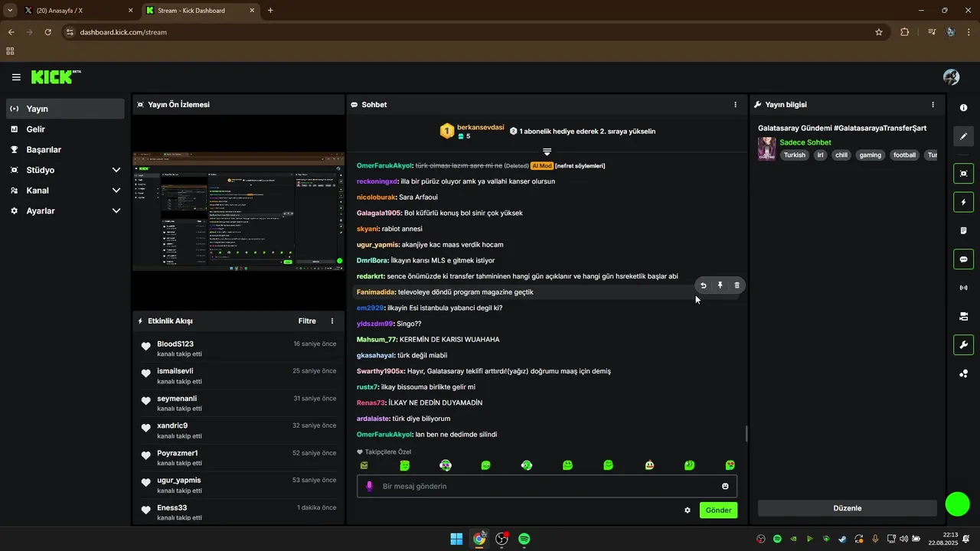980x551 pixels.
Task: Toggle the stream info wrench icon
Action: pyautogui.click(x=963, y=345)
